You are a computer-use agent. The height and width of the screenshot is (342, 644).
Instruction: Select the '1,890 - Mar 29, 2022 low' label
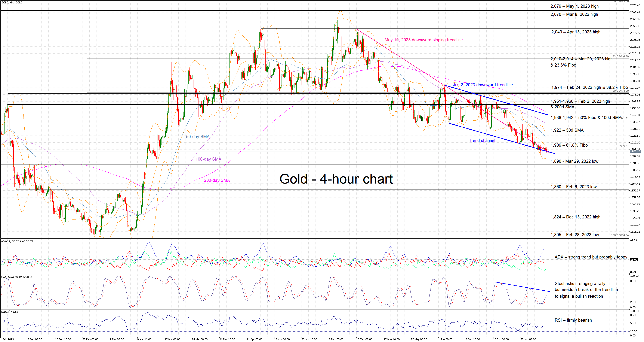point(574,161)
